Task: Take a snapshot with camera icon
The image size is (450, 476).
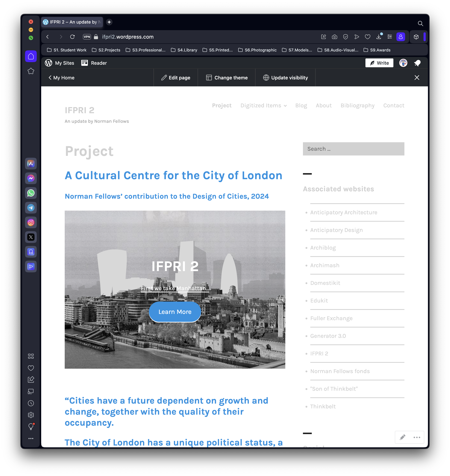Action: [334, 37]
